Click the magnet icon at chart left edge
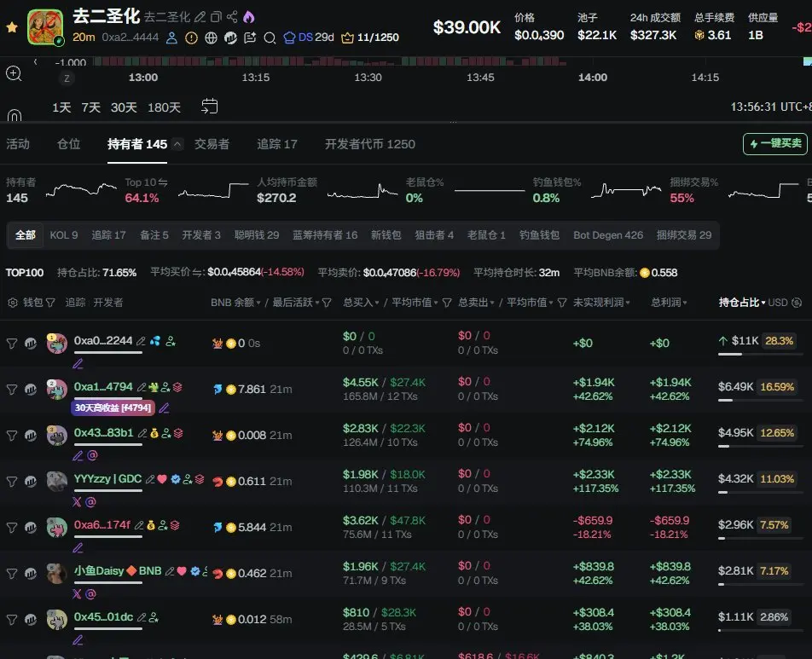812x659 pixels. 14,115
